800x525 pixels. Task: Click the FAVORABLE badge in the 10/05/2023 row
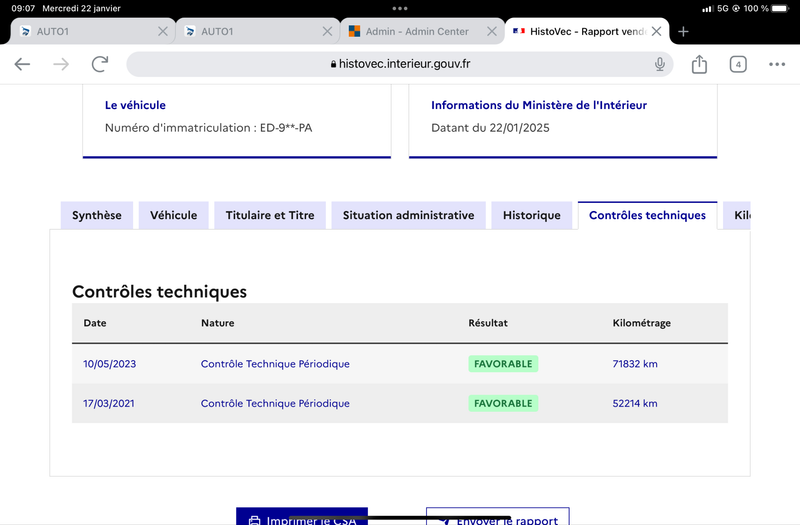pyautogui.click(x=503, y=364)
